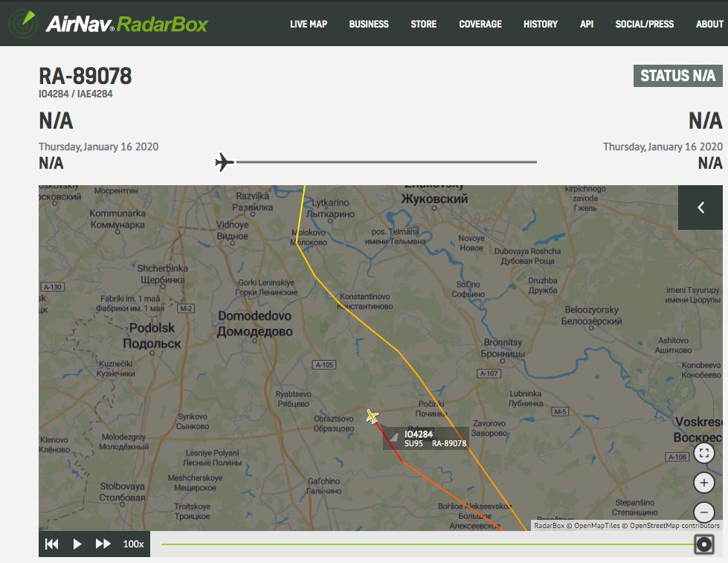Click the Domodedovo city label on the map
This screenshot has width=728, height=563.
coord(255,324)
